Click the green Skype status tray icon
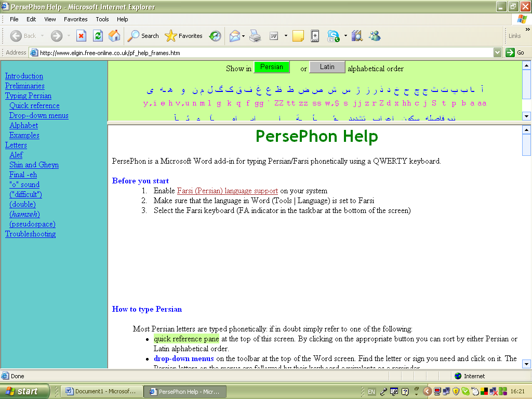This screenshot has width=532, height=399. tap(465, 392)
